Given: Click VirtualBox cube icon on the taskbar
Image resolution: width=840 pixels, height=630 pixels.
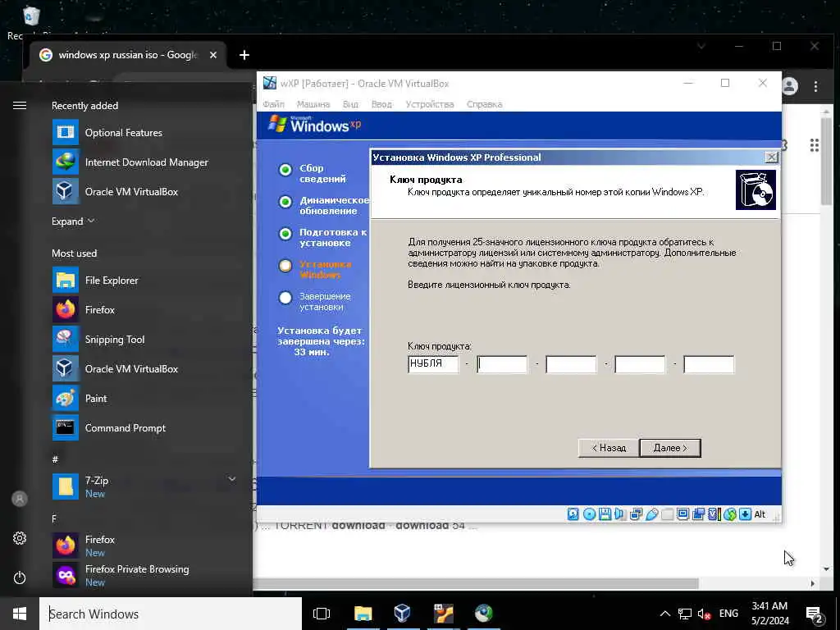Looking at the screenshot, I should click(402, 614).
